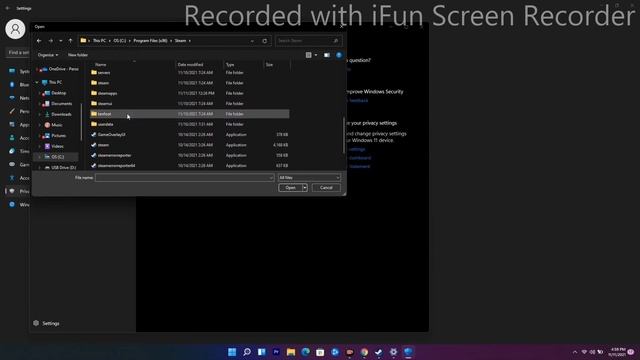Open the Open button split arrow
The width and height of the screenshot is (640, 360).
click(305, 188)
